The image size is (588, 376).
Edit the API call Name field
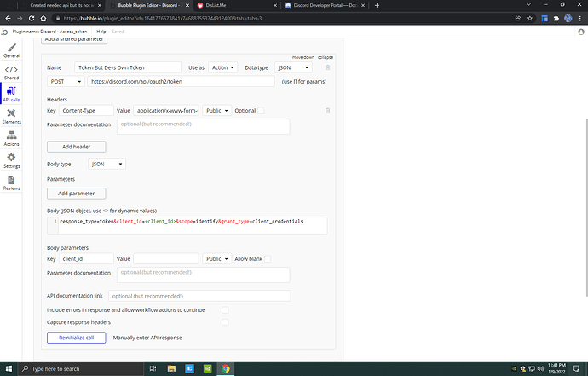pyautogui.click(x=128, y=67)
